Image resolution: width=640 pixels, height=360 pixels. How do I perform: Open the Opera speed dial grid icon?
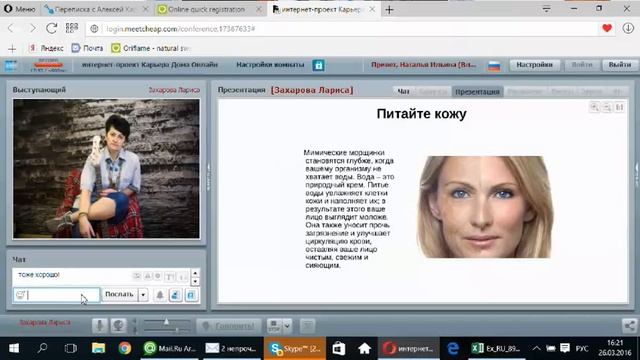(72, 28)
